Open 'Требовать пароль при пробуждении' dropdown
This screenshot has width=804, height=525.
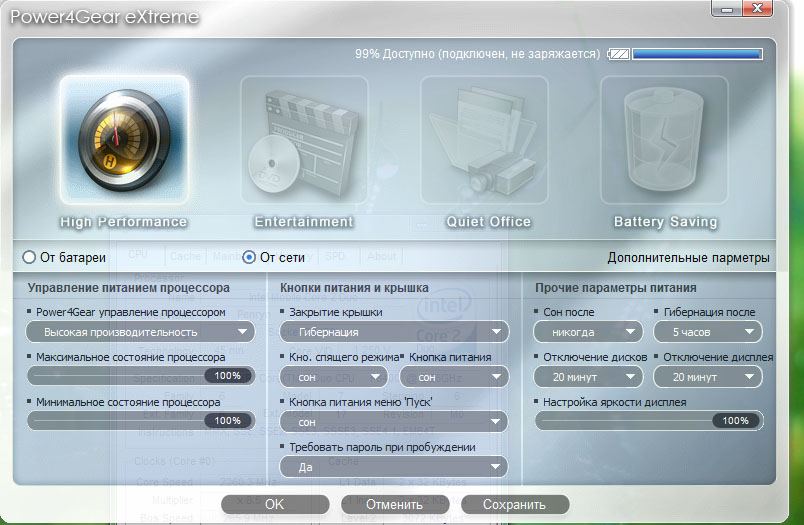394,467
